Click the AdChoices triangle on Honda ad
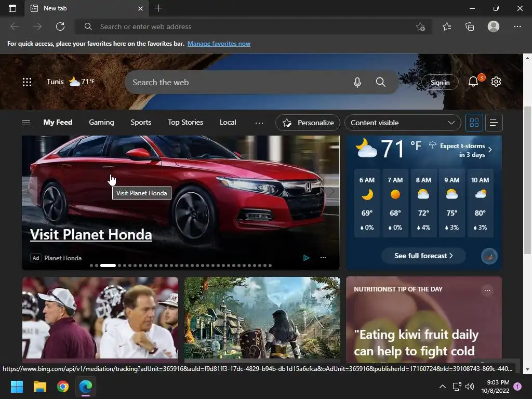This screenshot has width=532, height=399. pyautogui.click(x=306, y=258)
